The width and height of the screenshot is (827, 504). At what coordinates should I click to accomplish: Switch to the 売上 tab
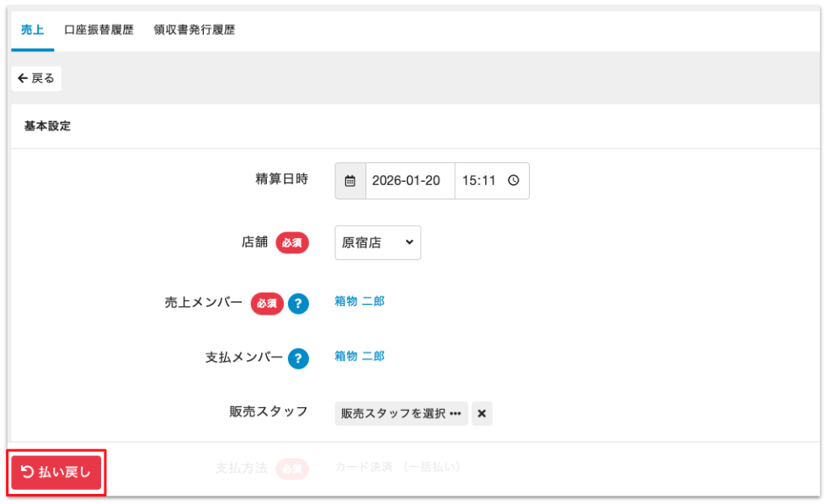(x=32, y=30)
